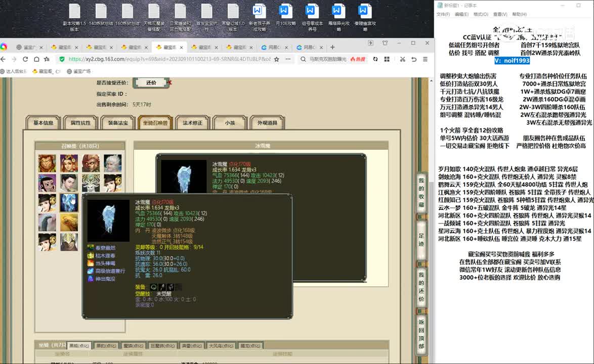Select the 坐骑召唤兽 tab
This screenshot has height=364, width=594.
tap(155, 122)
